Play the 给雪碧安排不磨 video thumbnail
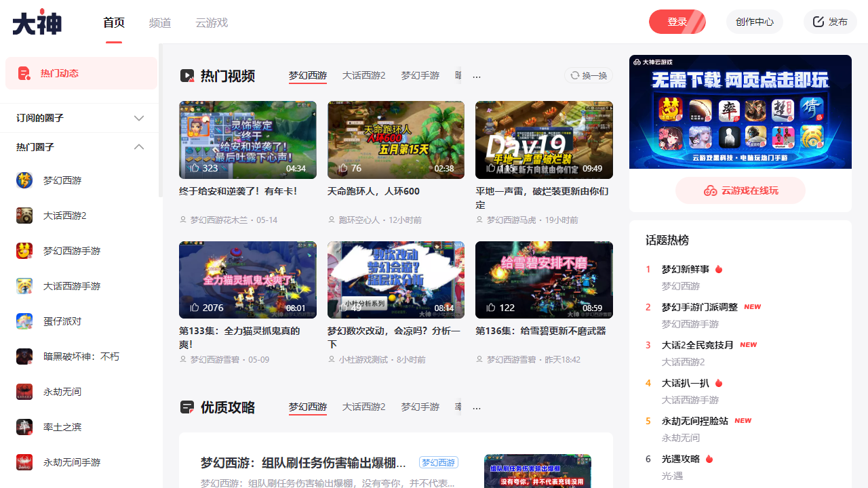The height and width of the screenshot is (488, 868). 544,280
